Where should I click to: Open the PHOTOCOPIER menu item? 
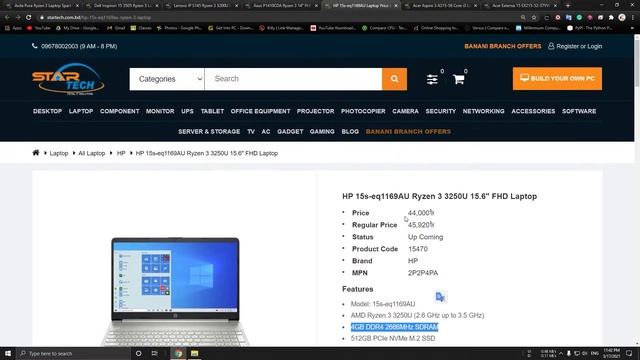click(363, 111)
